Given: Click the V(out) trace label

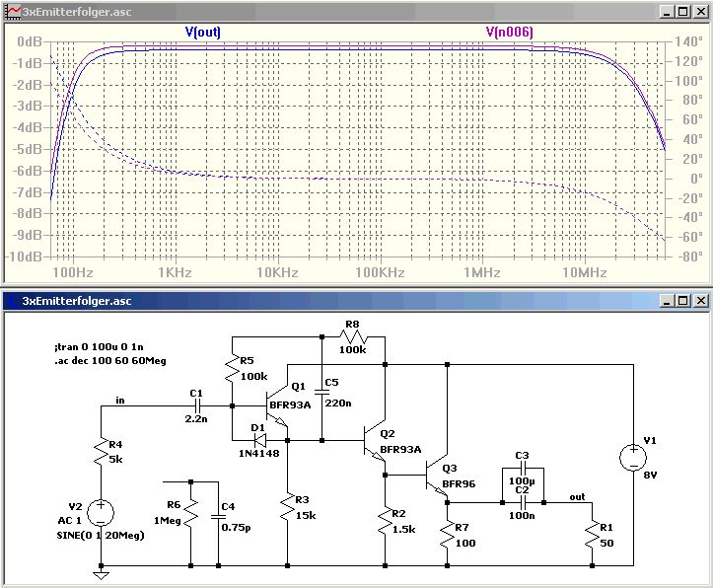Looking at the screenshot, I should pos(203,32).
